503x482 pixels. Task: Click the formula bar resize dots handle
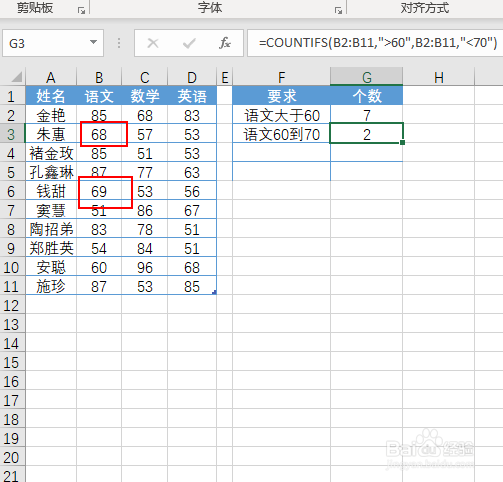click(119, 43)
